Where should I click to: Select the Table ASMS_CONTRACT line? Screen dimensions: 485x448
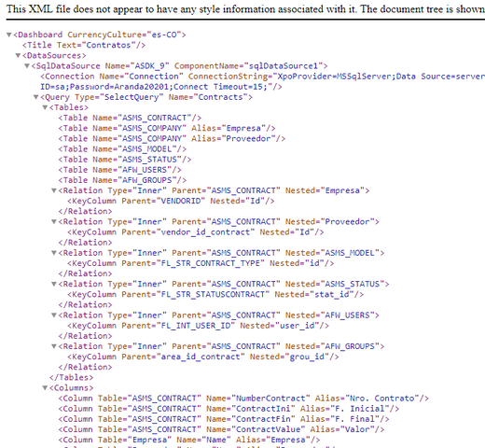tap(130, 118)
